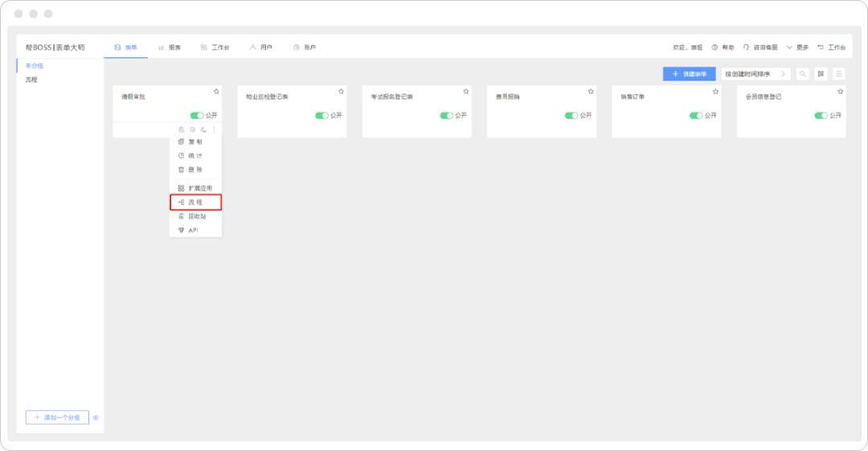Star the 费用报销 form card
The image size is (868, 451).
pyautogui.click(x=591, y=92)
